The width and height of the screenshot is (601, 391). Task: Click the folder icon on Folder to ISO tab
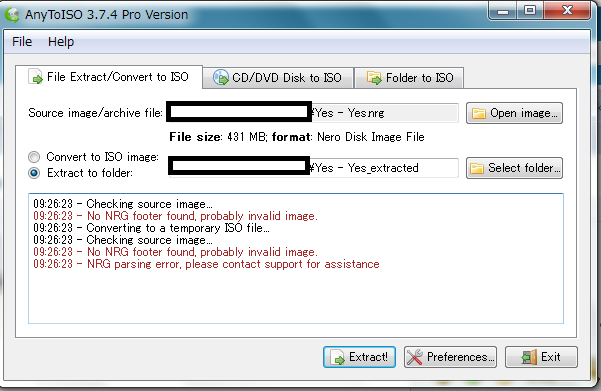(x=374, y=78)
